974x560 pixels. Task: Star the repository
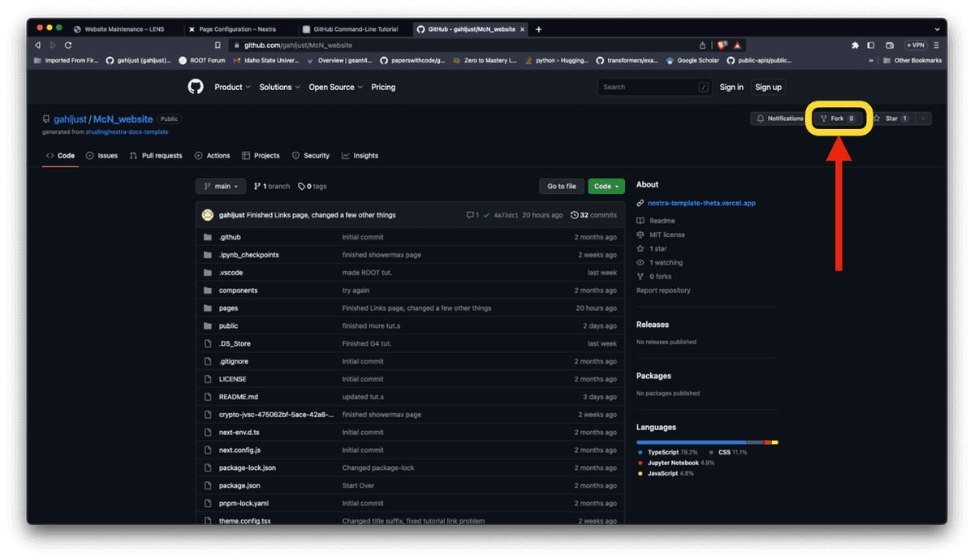[891, 118]
